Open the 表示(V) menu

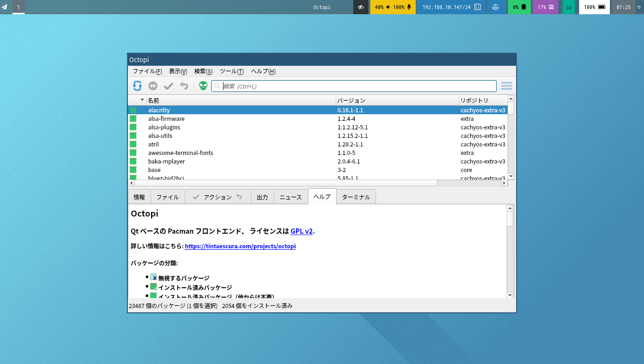(x=178, y=71)
